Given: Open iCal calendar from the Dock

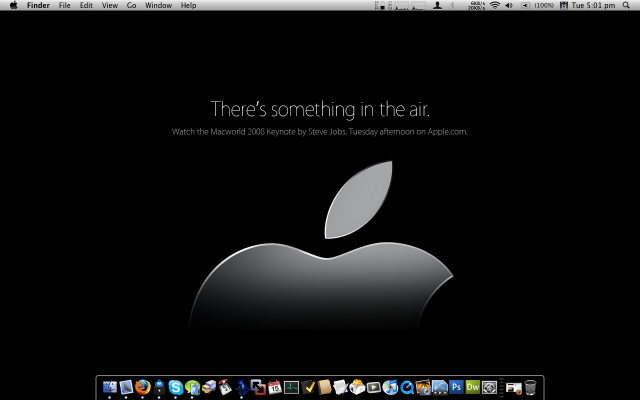Looking at the screenshot, I should (x=275, y=387).
